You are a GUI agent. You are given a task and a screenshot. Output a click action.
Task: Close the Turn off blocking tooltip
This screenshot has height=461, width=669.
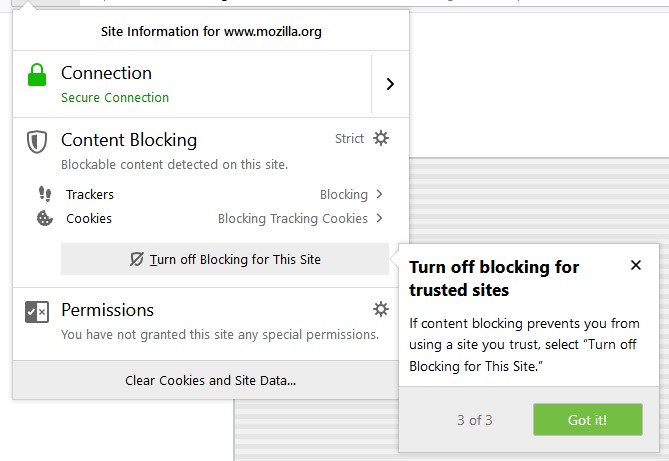(636, 265)
